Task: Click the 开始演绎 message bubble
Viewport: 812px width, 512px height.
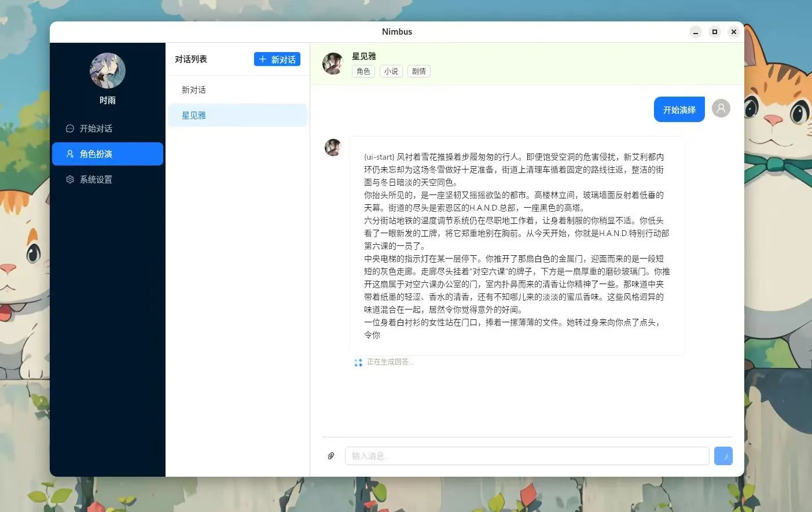Action: pos(679,109)
